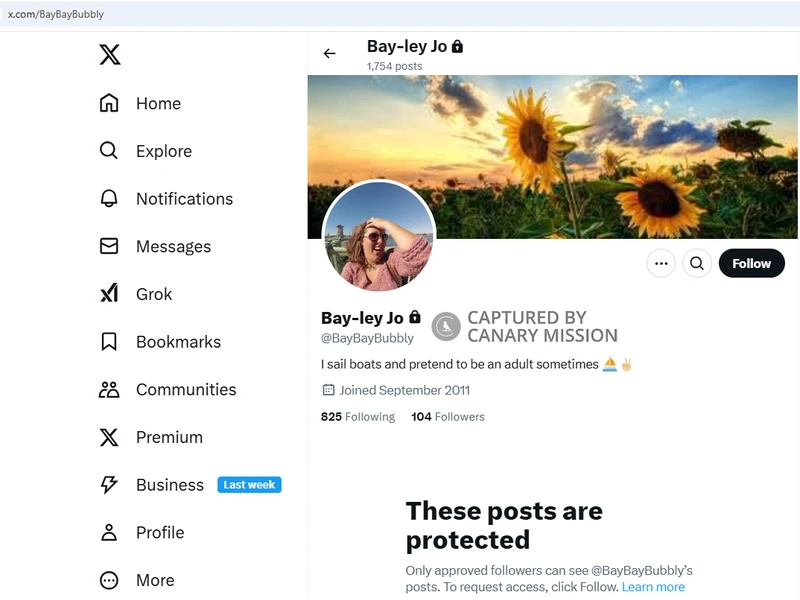Go back using the left arrow
The height and width of the screenshot is (600, 800).
(x=330, y=54)
